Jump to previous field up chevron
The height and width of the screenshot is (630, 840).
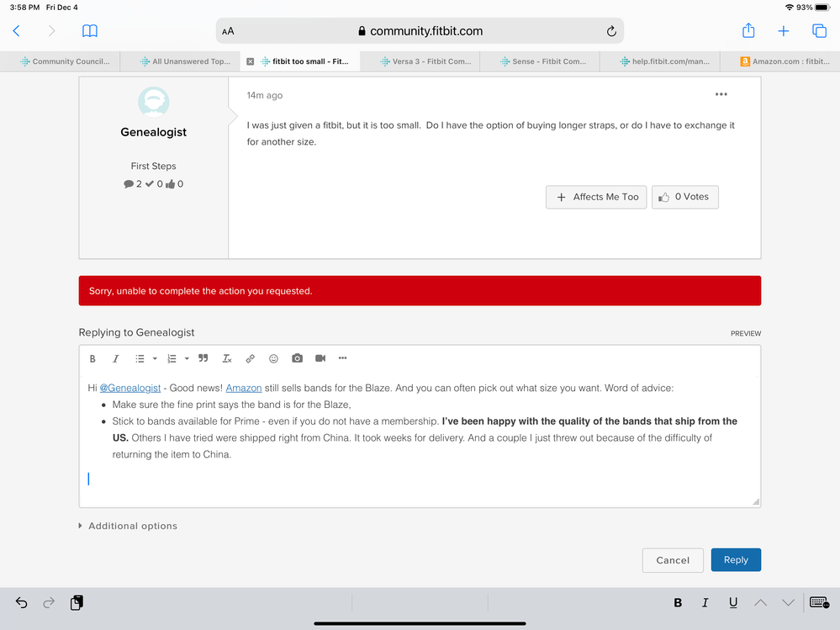click(760, 603)
